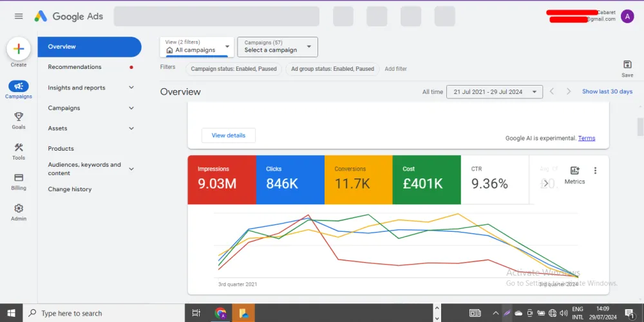
Task: Click the View details button
Action: pos(229,135)
